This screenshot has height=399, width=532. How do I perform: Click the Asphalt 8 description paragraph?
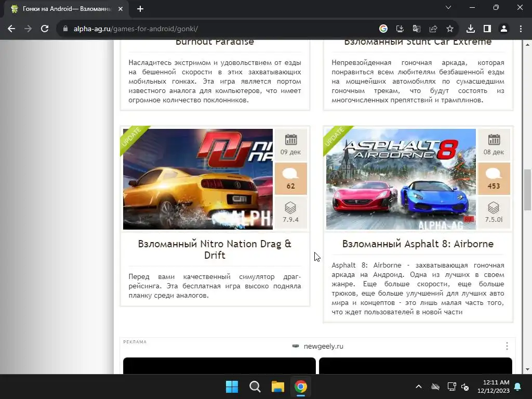pyautogui.click(x=418, y=288)
